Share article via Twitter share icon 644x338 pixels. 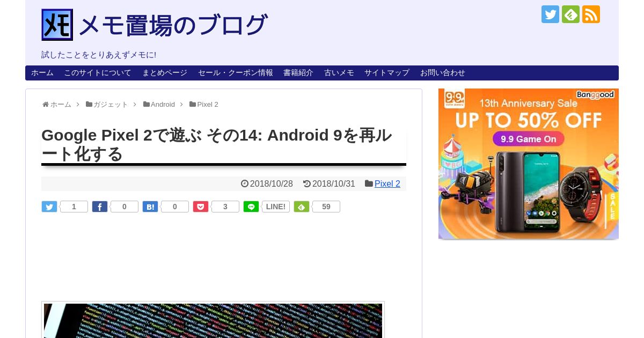click(x=49, y=207)
